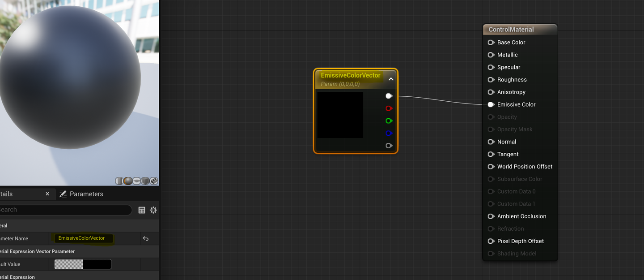Switch preview mesh to cylinder shape

[119, 181]
